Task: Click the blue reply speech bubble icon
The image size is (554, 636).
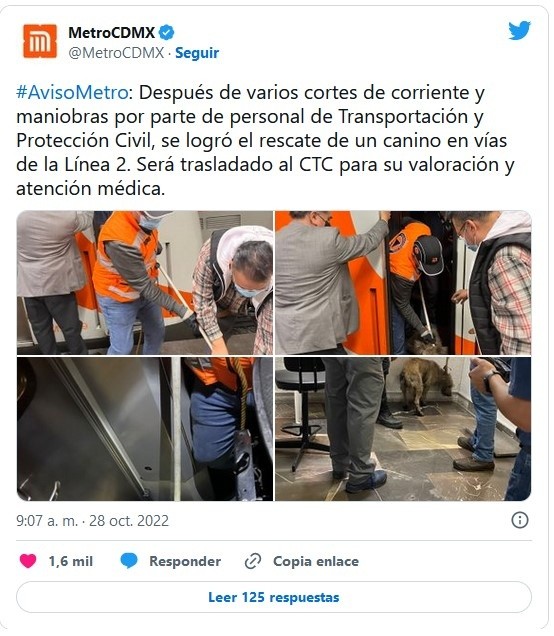Action: click(129, 561)
